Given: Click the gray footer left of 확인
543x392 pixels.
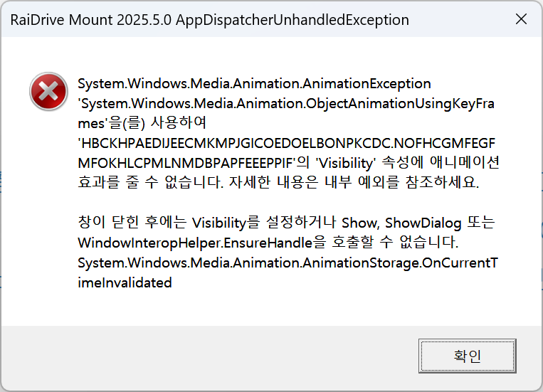Looking at the screenshot, I should point(209,356).
